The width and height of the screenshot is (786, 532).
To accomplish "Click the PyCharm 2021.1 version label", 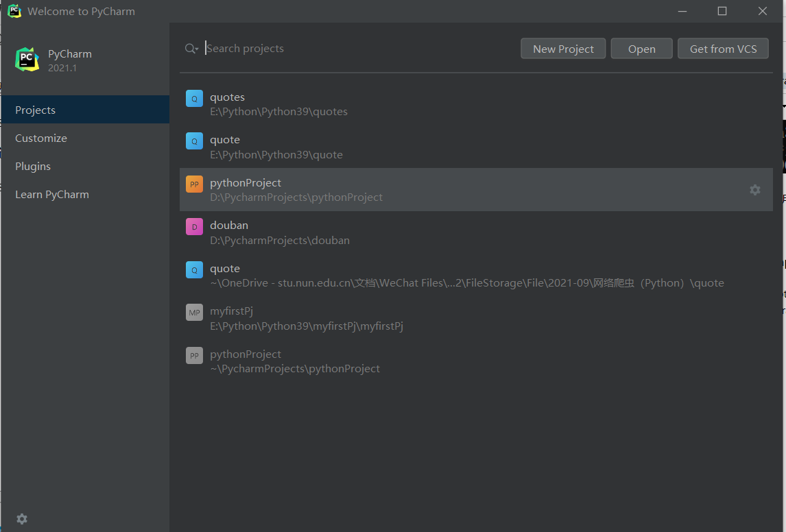I will (62, 68).
